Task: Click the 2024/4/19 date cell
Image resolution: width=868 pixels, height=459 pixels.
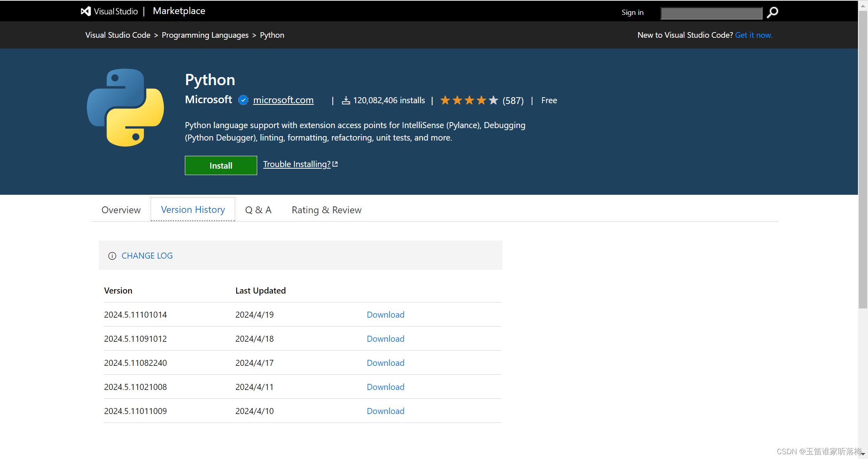Action: pos(254,314)
